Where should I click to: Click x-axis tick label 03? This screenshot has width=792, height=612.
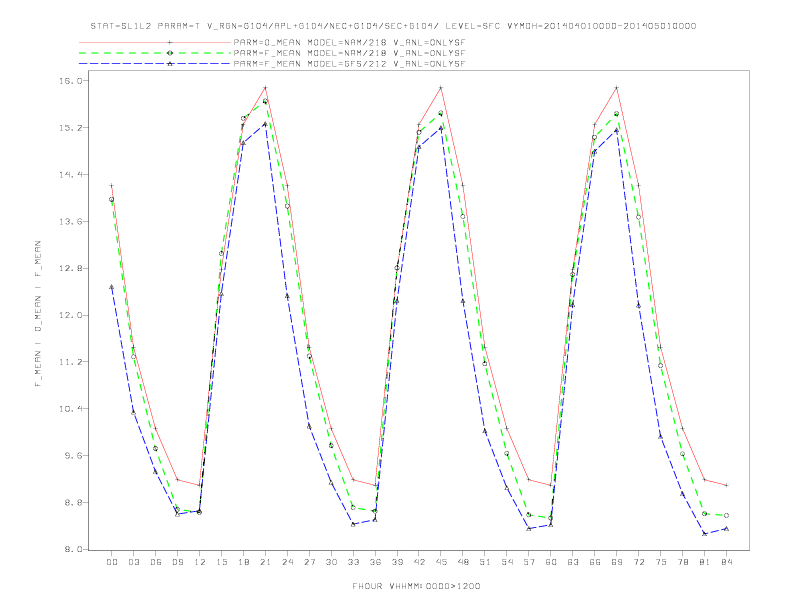click(134, 562)
